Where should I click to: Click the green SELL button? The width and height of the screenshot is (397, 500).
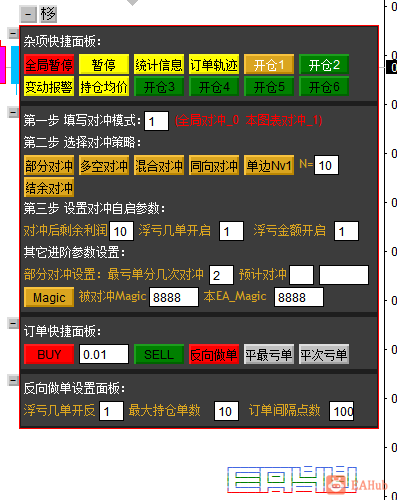[x=159, y=354]
